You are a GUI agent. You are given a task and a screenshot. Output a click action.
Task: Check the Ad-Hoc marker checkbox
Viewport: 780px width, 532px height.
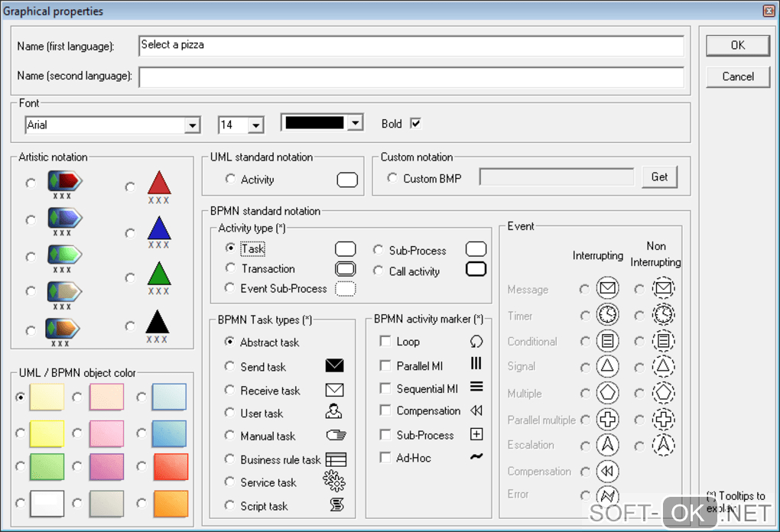tap(385, 457)
